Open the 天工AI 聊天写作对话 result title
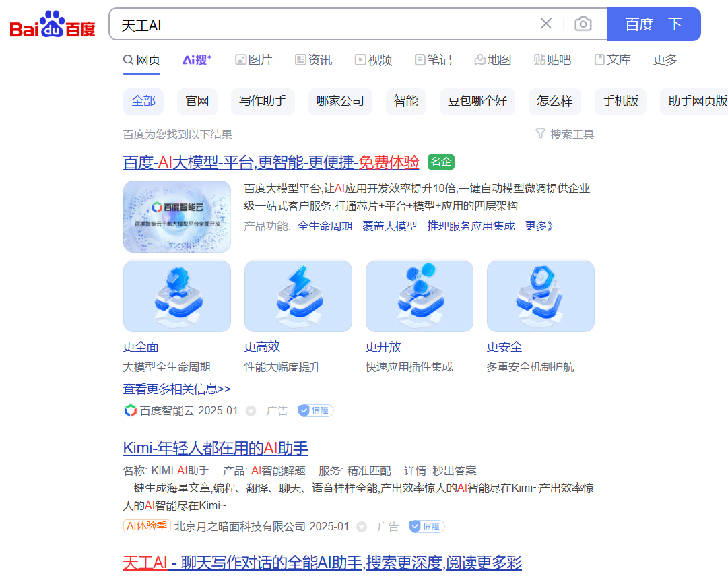Image resolution: width=728 pixels, height=576 pixels. click(322, 563)
